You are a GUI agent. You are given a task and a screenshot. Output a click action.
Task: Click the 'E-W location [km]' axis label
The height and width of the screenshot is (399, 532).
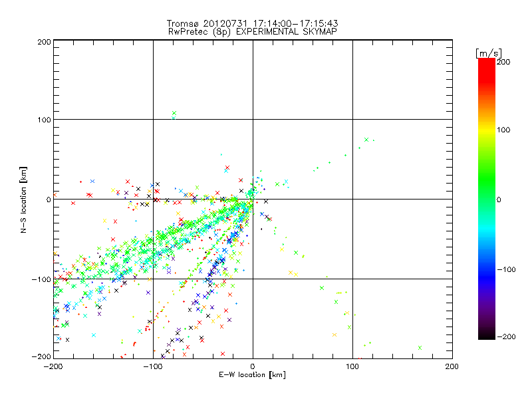252,375
